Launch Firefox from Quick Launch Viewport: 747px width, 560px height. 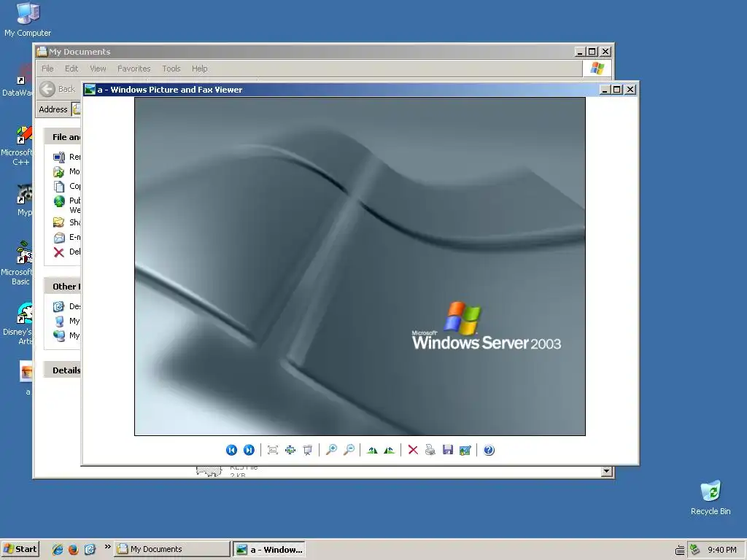[x=74, y=549]
